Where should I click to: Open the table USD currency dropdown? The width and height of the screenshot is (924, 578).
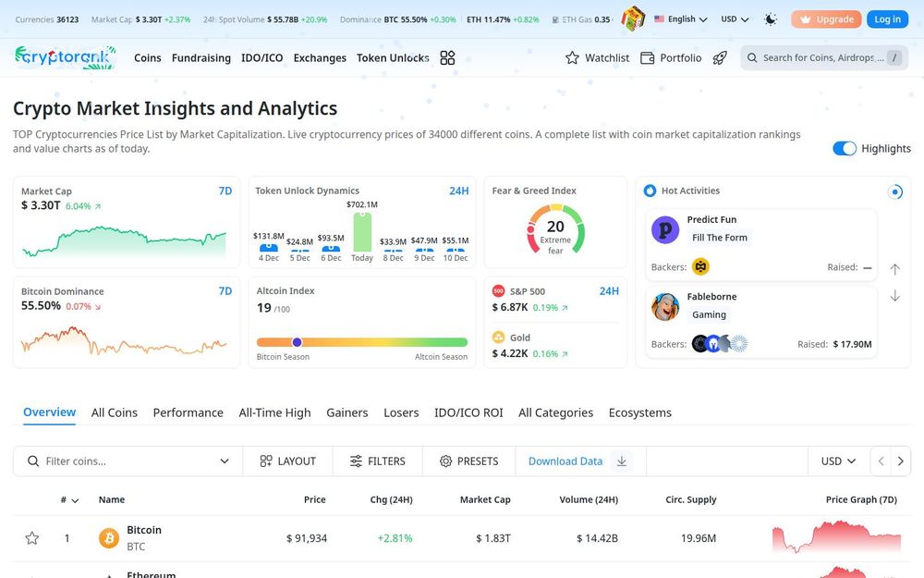click(x=838, y=461)
